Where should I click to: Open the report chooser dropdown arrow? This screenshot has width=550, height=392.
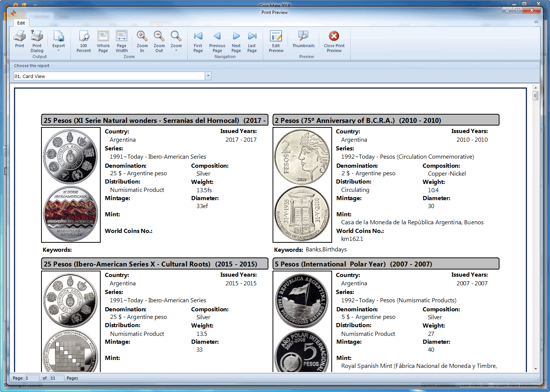208,76
